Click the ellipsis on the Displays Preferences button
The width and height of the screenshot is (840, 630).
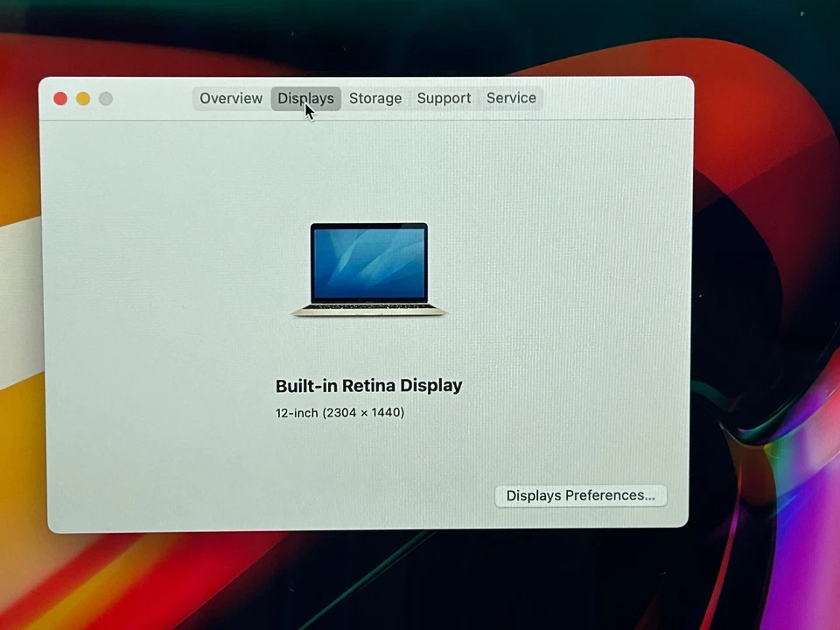pos(648,496)
